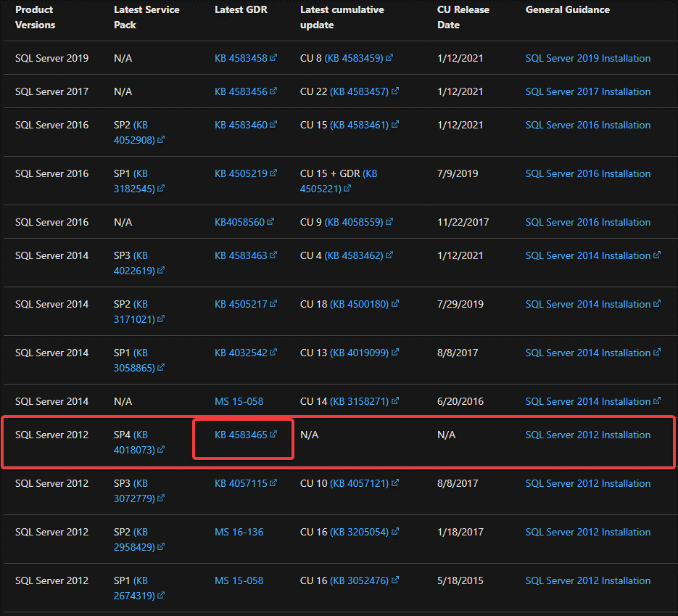This screenshot has height=616, width=678.
Task: Open the SP3 KB 3072779 service pack link
Action: point(134,490)
